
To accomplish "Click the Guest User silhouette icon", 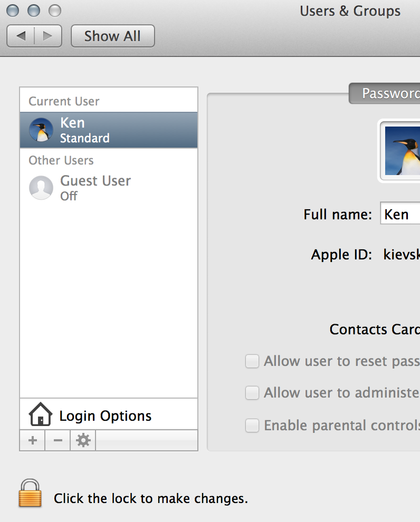I will (41, 188).
